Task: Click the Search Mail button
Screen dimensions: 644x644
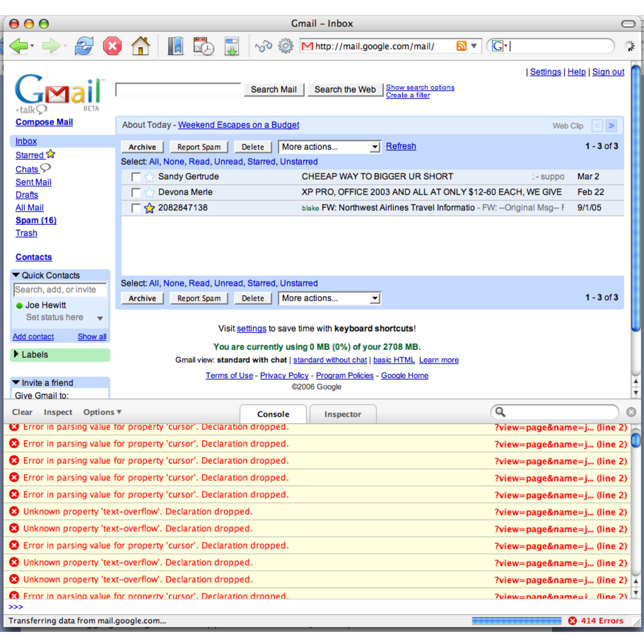Action: pos(274,90)
